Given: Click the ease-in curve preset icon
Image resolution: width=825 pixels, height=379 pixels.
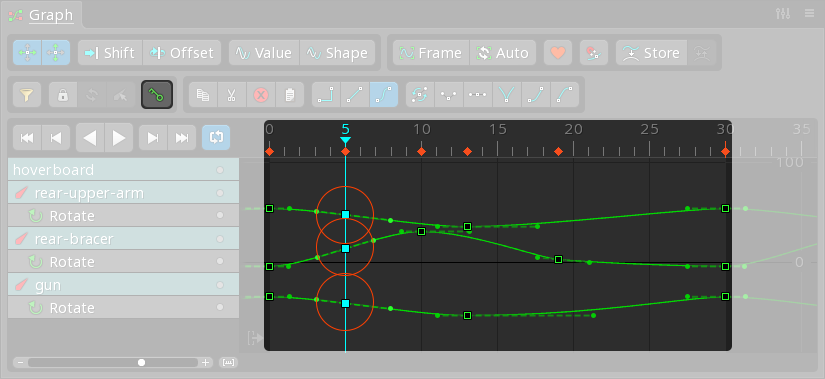Looking at the screenshot, I should [536, 95].
